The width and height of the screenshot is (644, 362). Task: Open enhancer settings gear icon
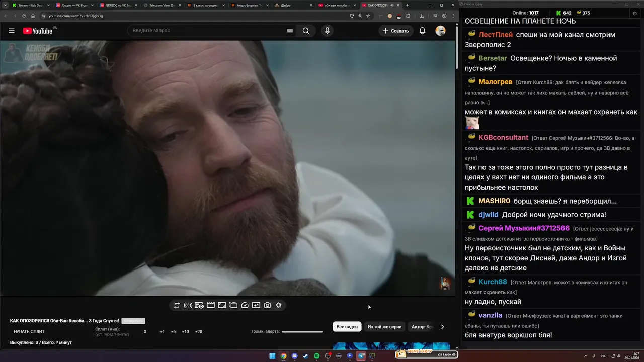tap(279, 305)
